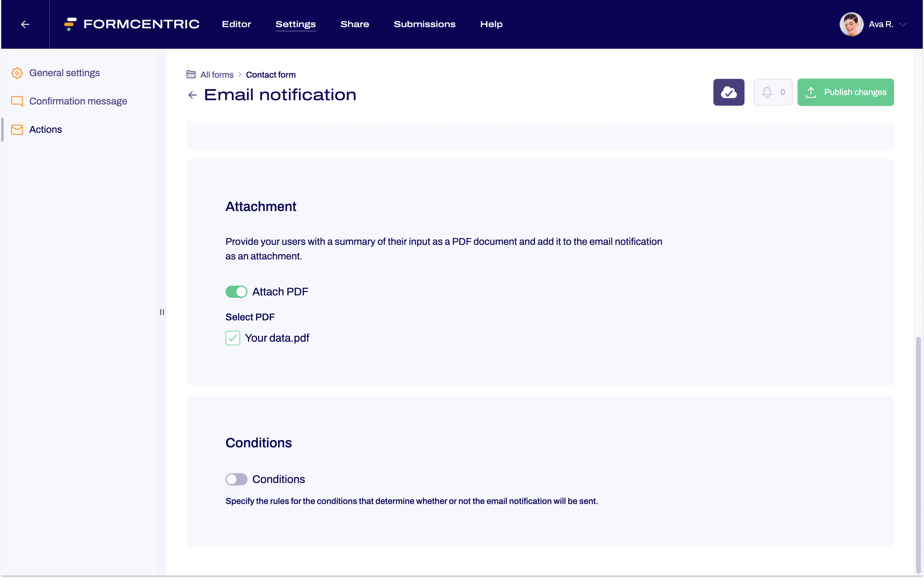Click the back arrow next to Email notification
The height and width of the screenshot is (578, 924).
(192, 95)
